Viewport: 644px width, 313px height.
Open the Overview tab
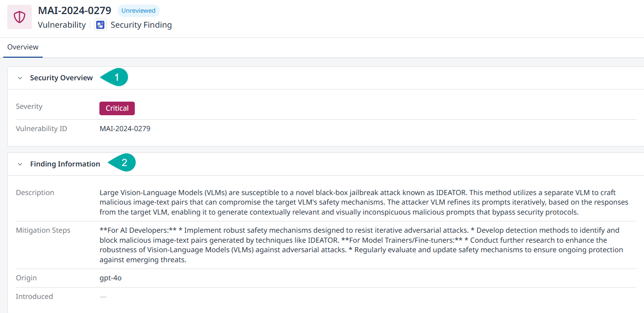(x=23, y=47)
